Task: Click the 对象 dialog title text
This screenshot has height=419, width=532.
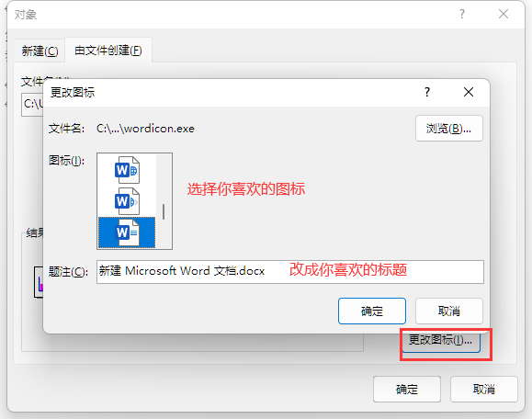Action: [26, 15]
